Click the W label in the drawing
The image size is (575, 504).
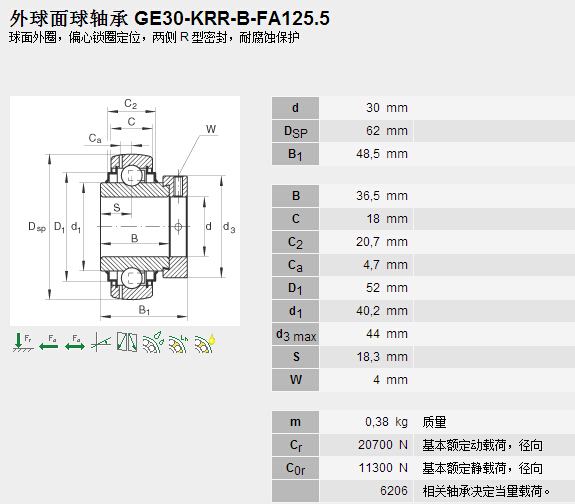coord(211,129)
